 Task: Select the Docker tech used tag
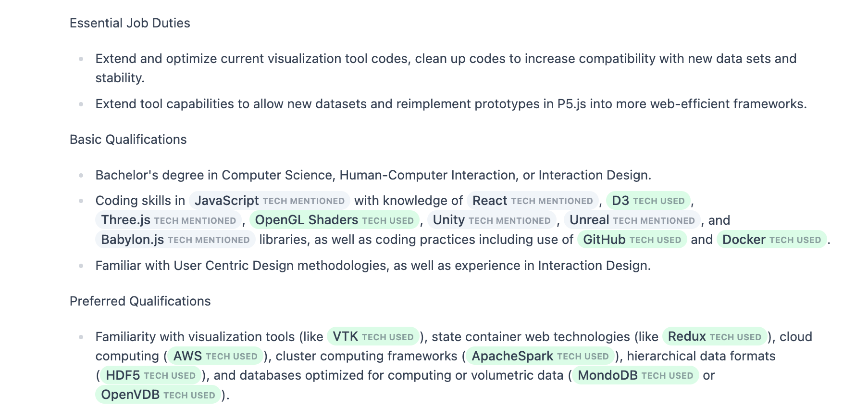click(x=771, y=240)
